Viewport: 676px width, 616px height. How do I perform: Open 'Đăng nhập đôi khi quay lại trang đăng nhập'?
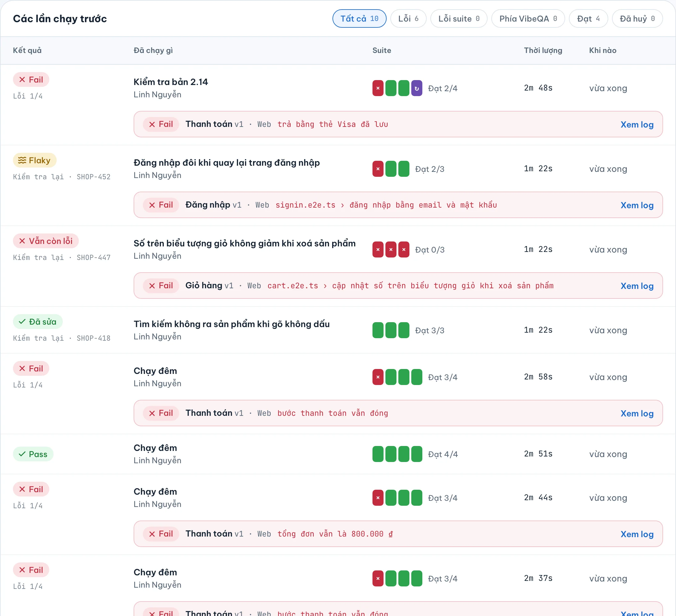click(x=227, y=163)
